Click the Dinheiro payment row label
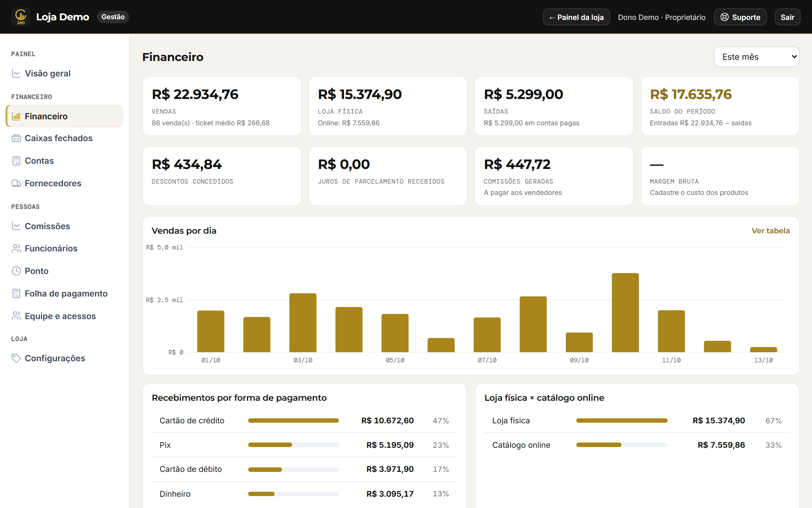Image resolution: width=812 pixels, height=508 pixels. pyautogui.click(x=175, y=494)
